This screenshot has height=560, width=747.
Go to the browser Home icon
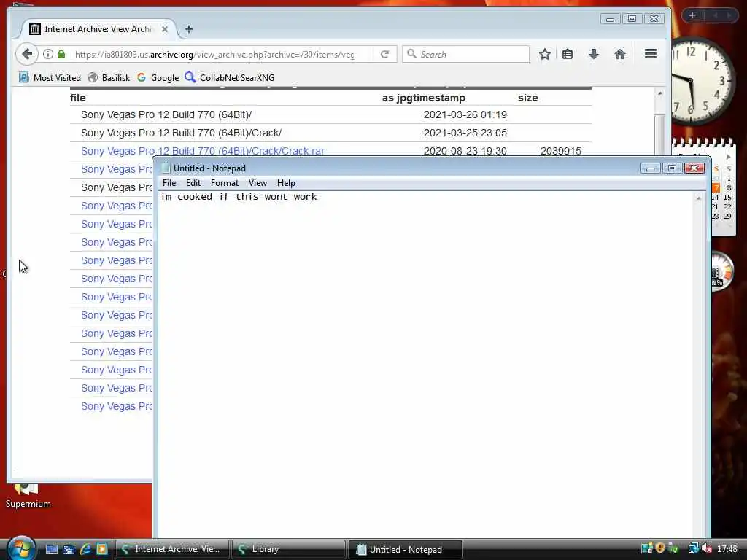coord(620,54)
